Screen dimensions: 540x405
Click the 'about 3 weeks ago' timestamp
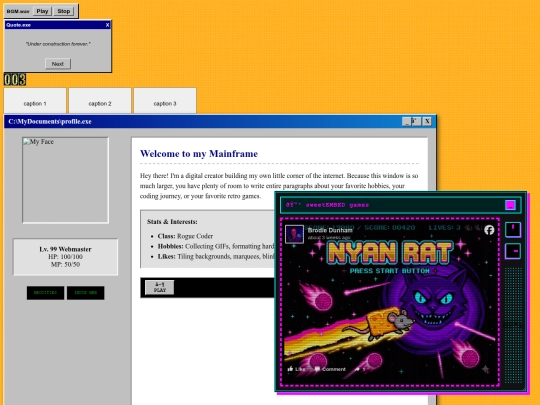329,237
